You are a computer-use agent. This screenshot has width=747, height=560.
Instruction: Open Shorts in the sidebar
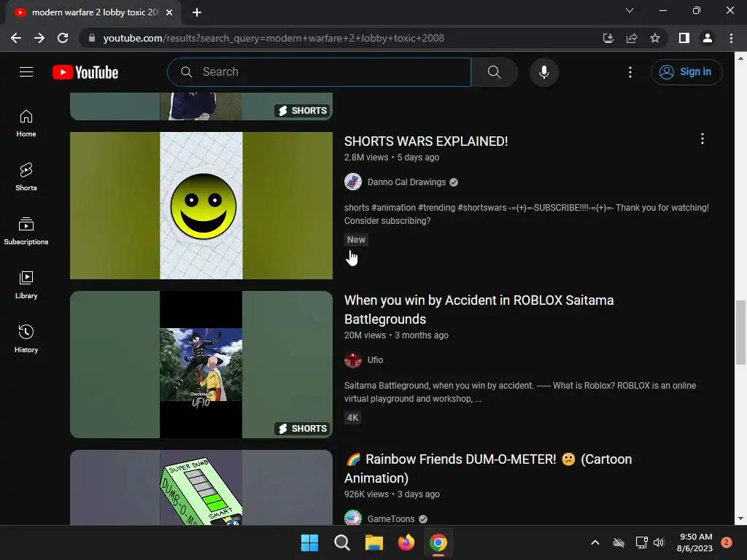[26, 177]
